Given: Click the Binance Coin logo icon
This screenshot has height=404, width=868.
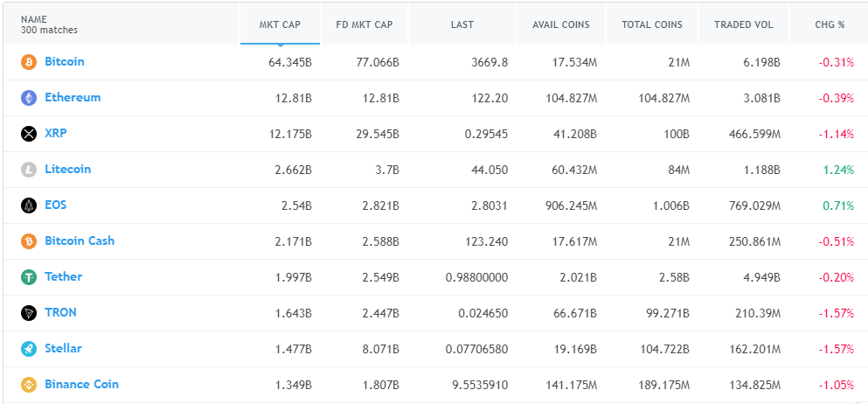Looking at the screenshot, I should pyautogui.click(x=29, y=385).
